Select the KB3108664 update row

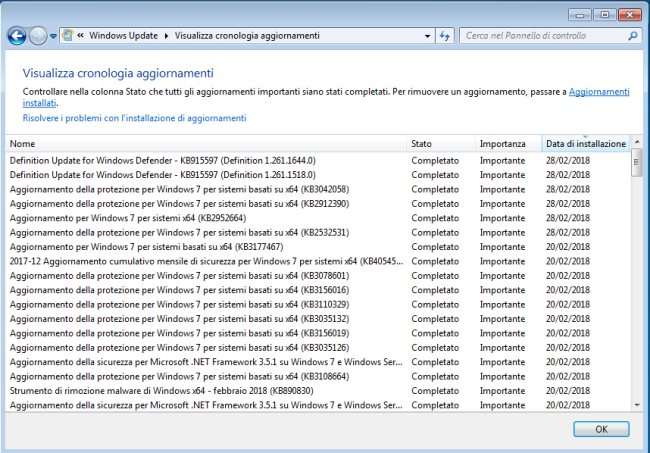click(x=317, y=376)
